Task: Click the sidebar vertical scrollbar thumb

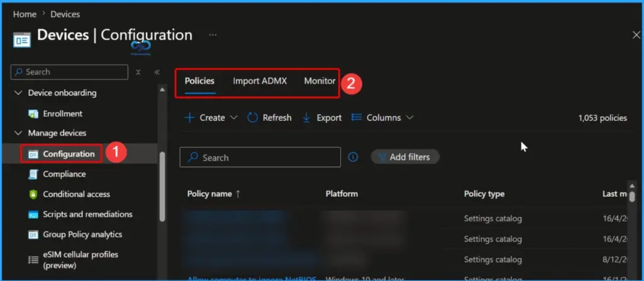Action: (163, 187)
